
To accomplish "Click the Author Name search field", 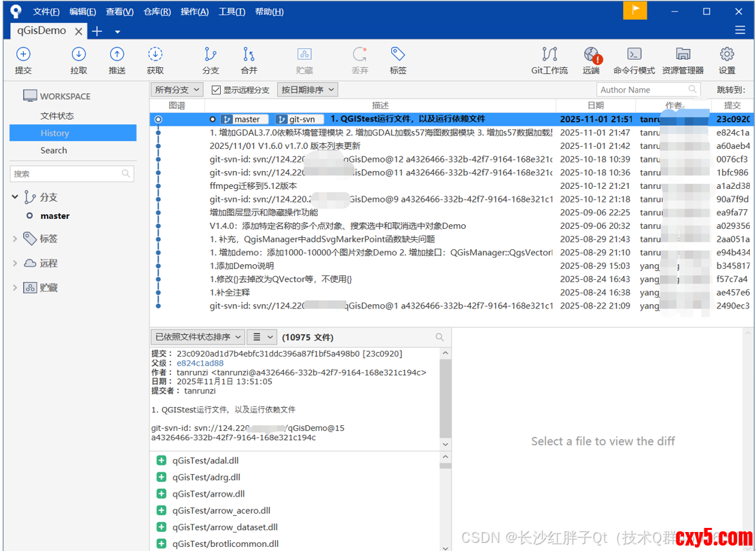I will [642, 90].
